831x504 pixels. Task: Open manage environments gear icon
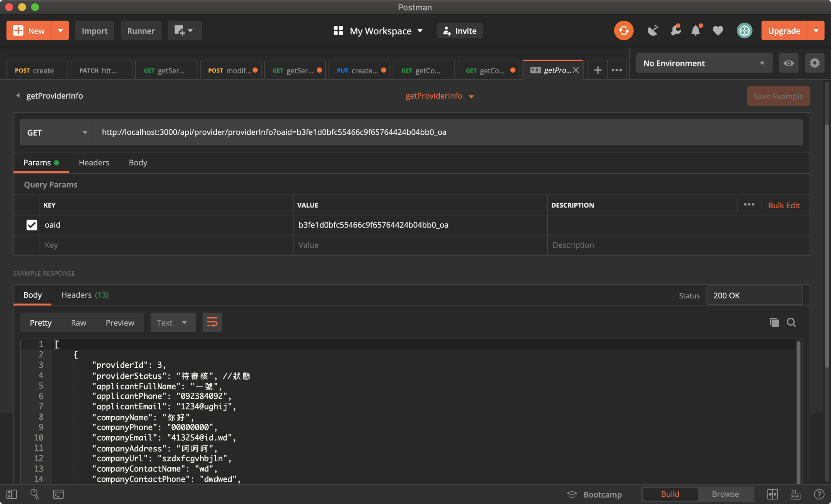pyautogui.click(x=814, y=63)
